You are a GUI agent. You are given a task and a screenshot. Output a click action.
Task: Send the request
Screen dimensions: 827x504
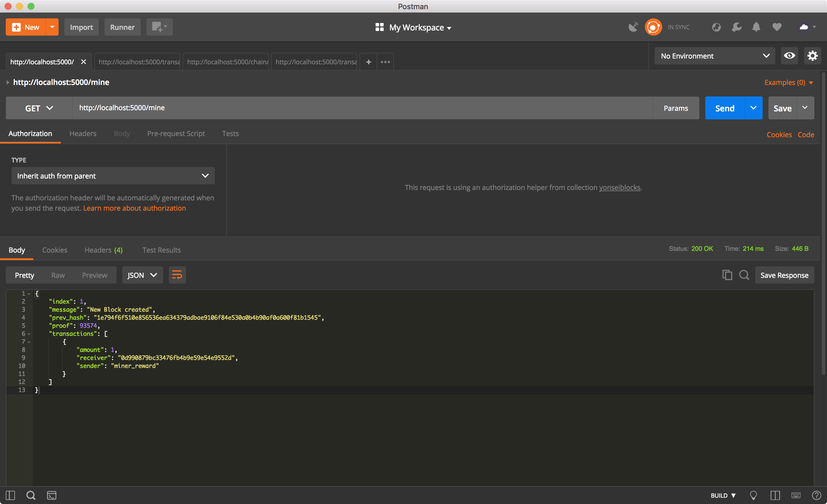click(725, 108)
